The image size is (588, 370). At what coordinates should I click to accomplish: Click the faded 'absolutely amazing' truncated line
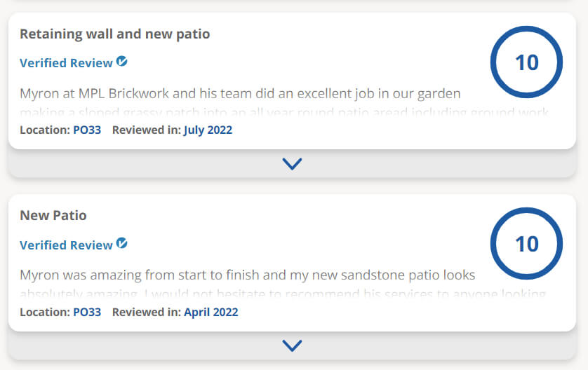pyautogui.click(x=282, y=294)
